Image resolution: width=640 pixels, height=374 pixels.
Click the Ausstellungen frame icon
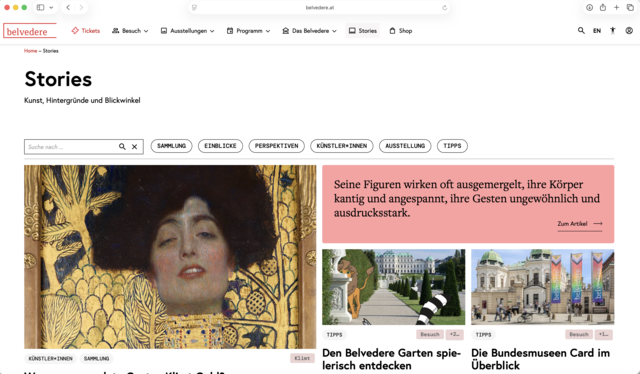(164, 31)
